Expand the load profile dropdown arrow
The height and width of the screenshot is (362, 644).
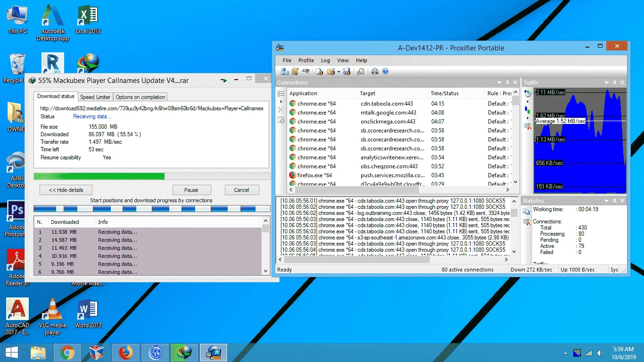(x=339, y=72)
